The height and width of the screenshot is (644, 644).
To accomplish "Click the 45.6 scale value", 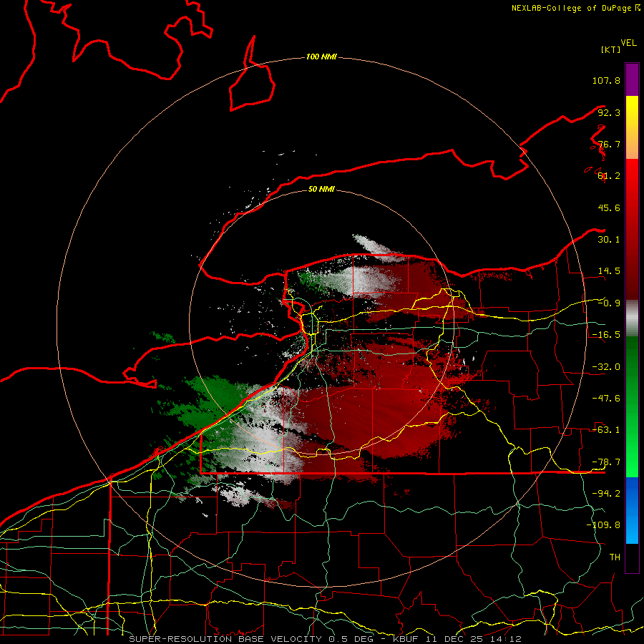I will click(x=609, y=208).
